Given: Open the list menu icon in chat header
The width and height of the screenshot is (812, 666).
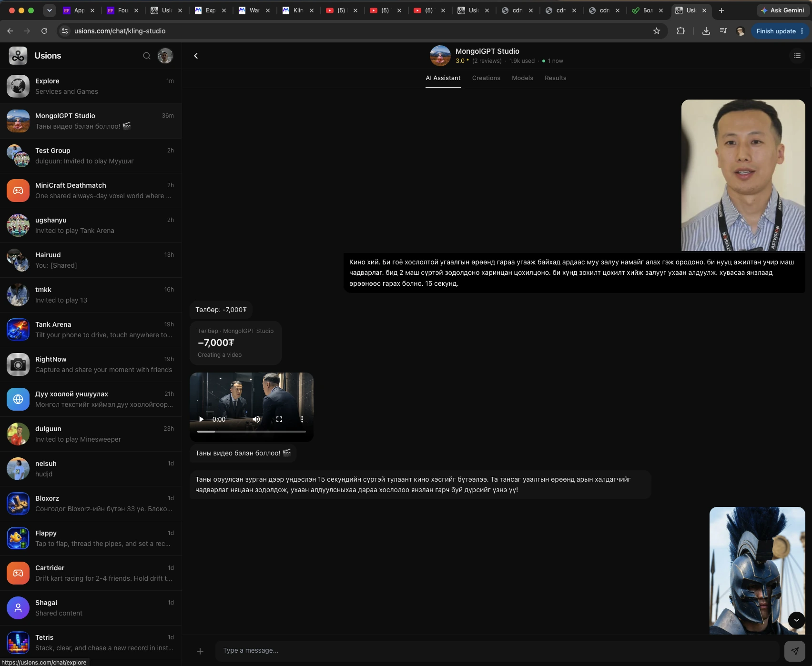Looking at the screenshot, I should pyautogui.click(x=797, y=56).
